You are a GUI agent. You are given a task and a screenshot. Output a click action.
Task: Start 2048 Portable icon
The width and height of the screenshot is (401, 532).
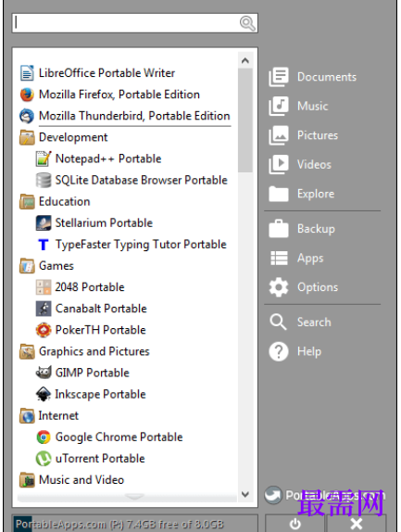pyautogui.click(x=44, y=287)
